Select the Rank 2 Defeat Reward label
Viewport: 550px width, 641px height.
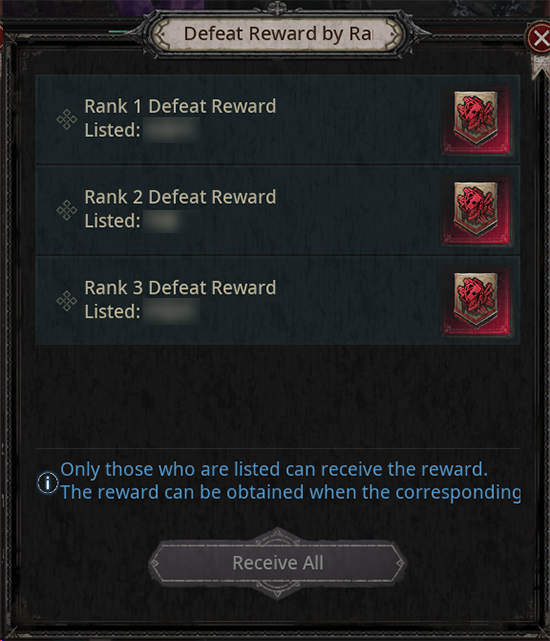[x=180, y=197]
